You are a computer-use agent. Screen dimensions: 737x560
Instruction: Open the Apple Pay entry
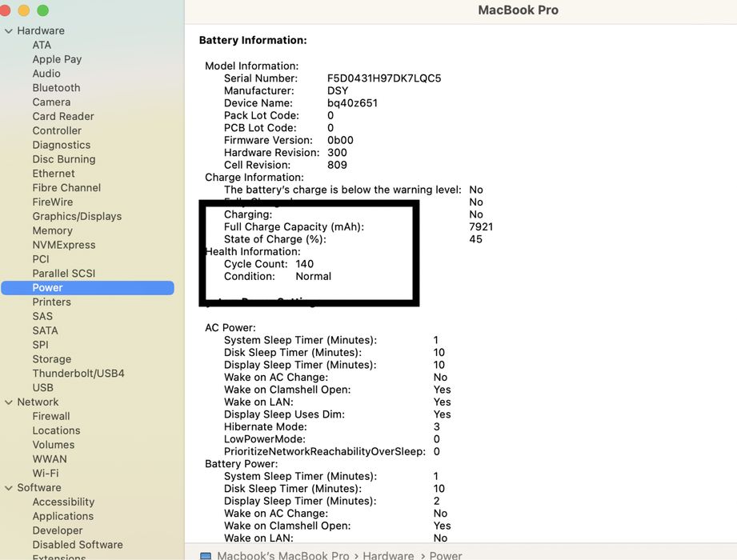[57, 59]
